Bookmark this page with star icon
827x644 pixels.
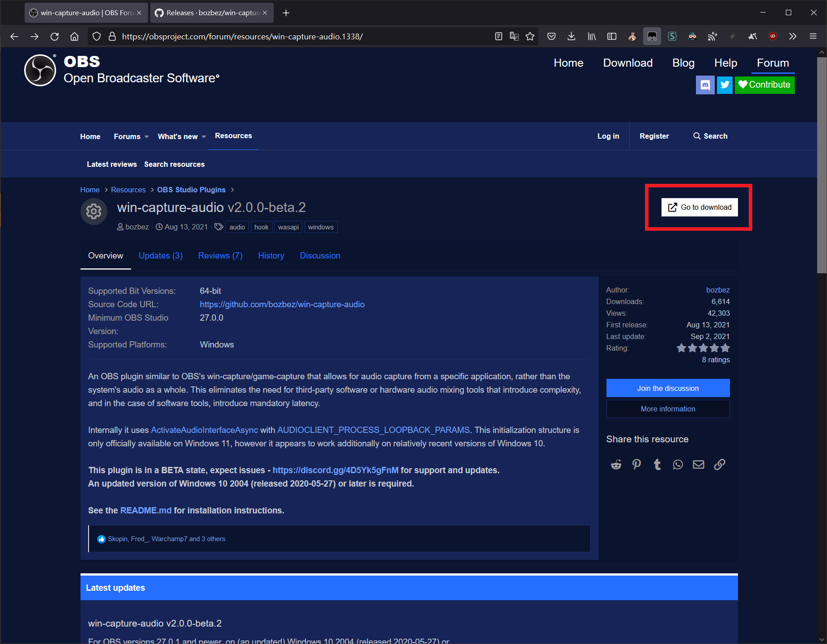pos(530,37)
